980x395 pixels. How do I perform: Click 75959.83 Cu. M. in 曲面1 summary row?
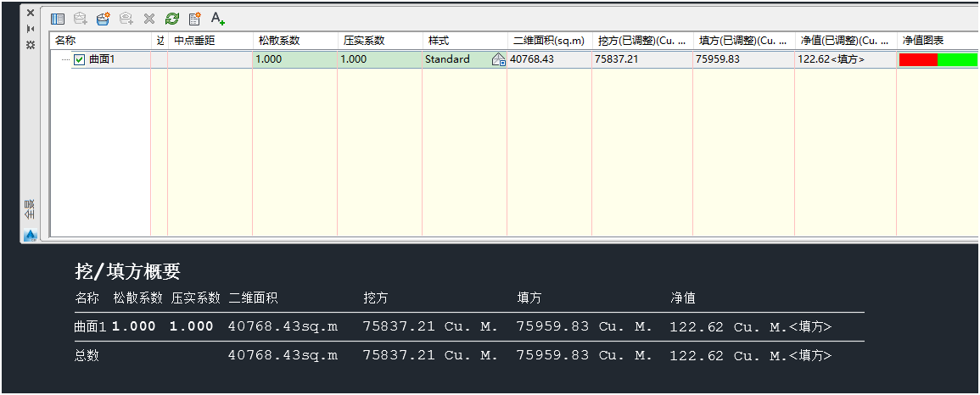click(x=584, y=326)
